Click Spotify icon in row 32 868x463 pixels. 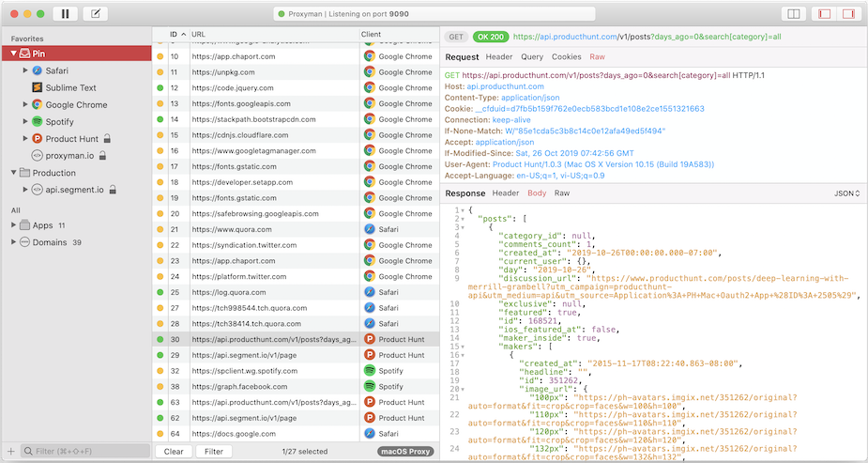pos(369,371)
